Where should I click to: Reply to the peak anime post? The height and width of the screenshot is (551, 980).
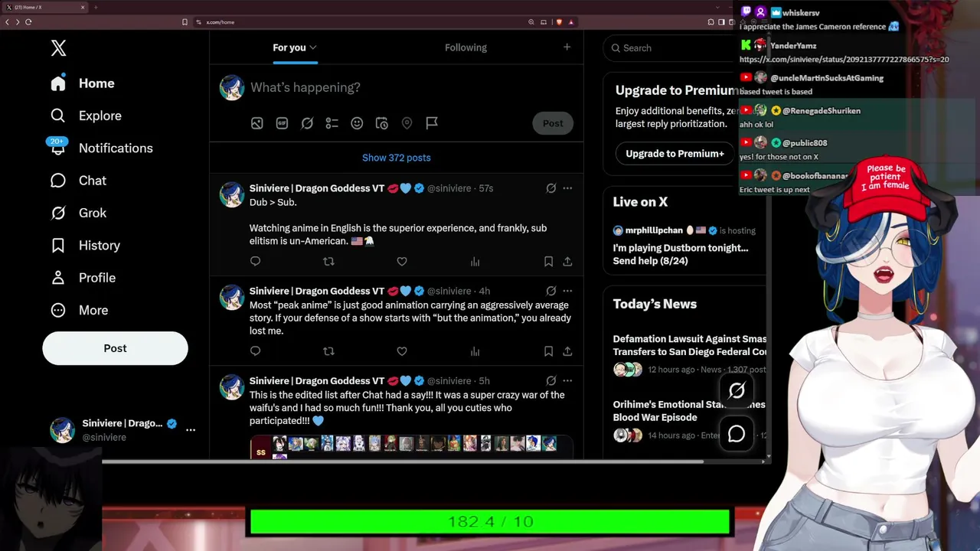tap(255, 351)
